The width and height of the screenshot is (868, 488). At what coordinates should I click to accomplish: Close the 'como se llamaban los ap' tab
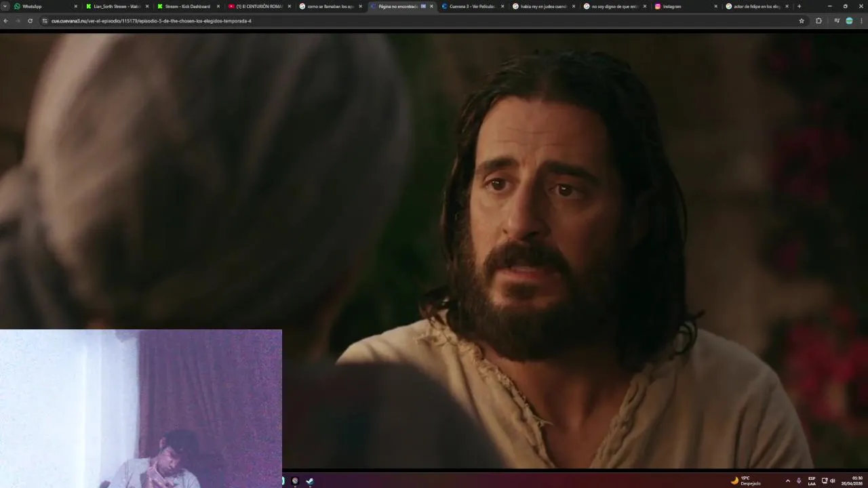click(361, 6)
